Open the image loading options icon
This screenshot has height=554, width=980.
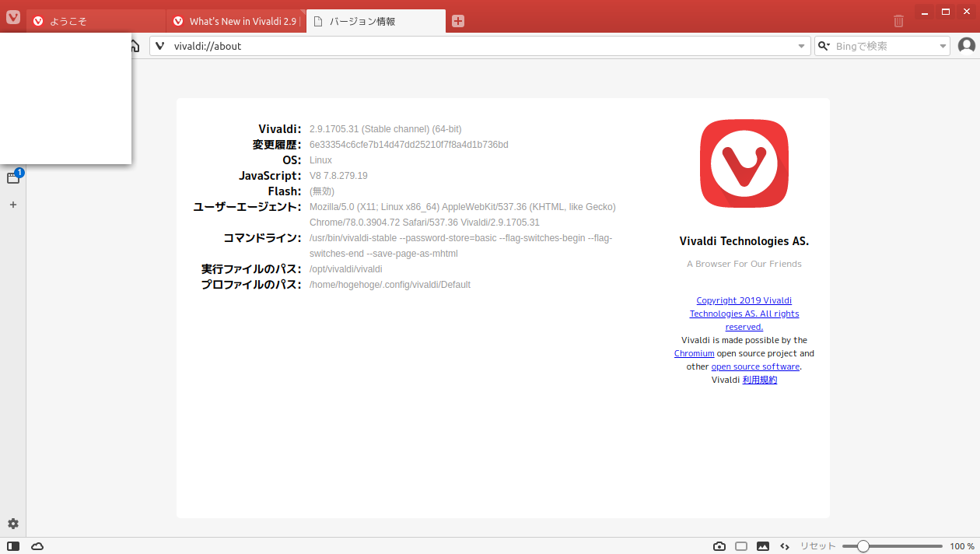click(763, 546)
